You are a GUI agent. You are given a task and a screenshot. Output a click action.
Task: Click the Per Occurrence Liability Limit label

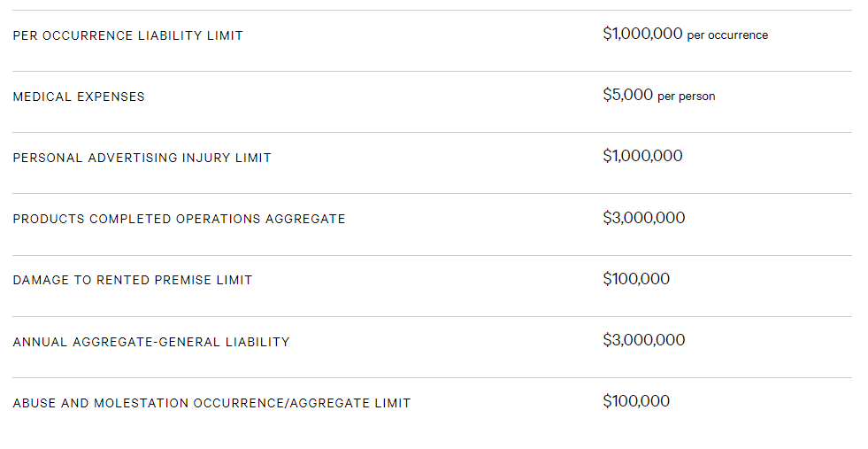click(x=128, y=35)
